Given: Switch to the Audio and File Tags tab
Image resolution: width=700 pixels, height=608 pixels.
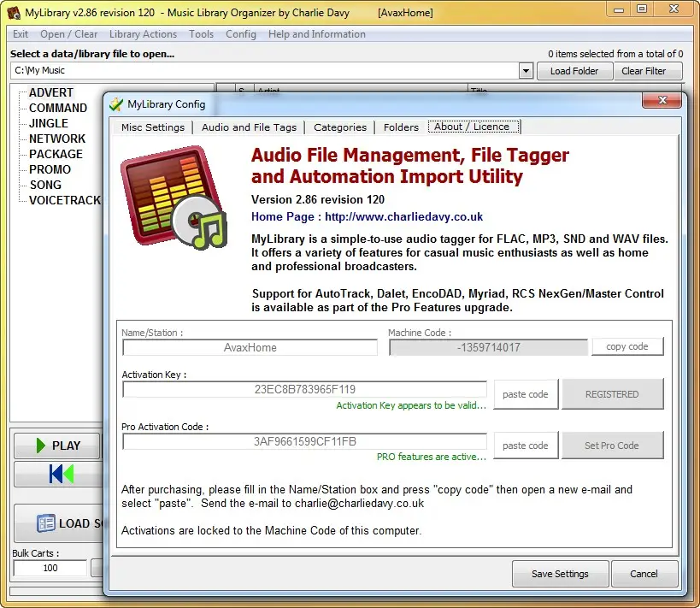Looking at the screenshot, I should 249,127.
